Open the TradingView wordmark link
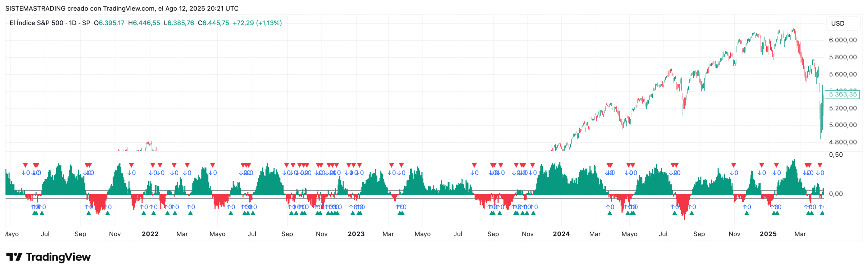The height and width of the screenshot is (273, 868). tap(58, 257)
